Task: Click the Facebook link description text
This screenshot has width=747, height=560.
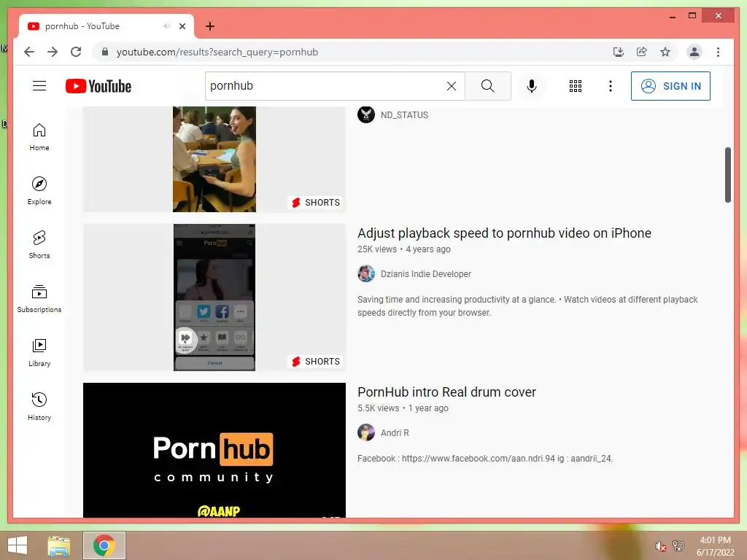Action: click(x=485, y=459)
